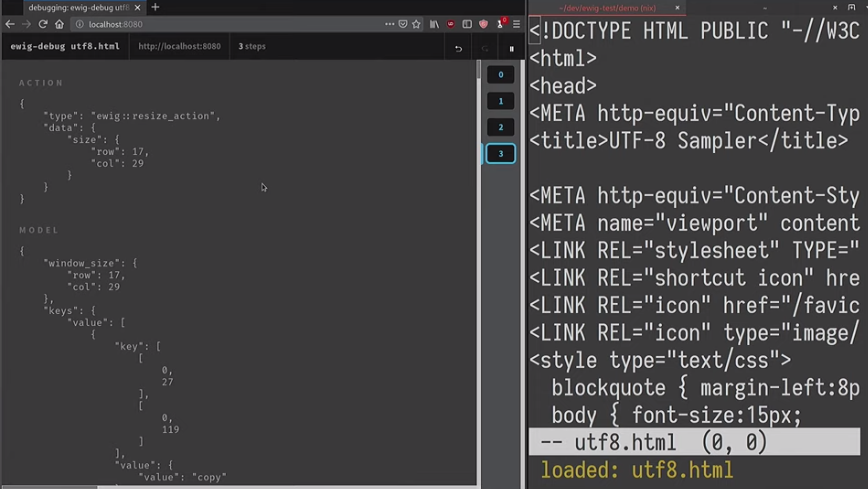This screenshot has height=489, width=868.
Task: Select the active step 3 button
Action: 501,154
